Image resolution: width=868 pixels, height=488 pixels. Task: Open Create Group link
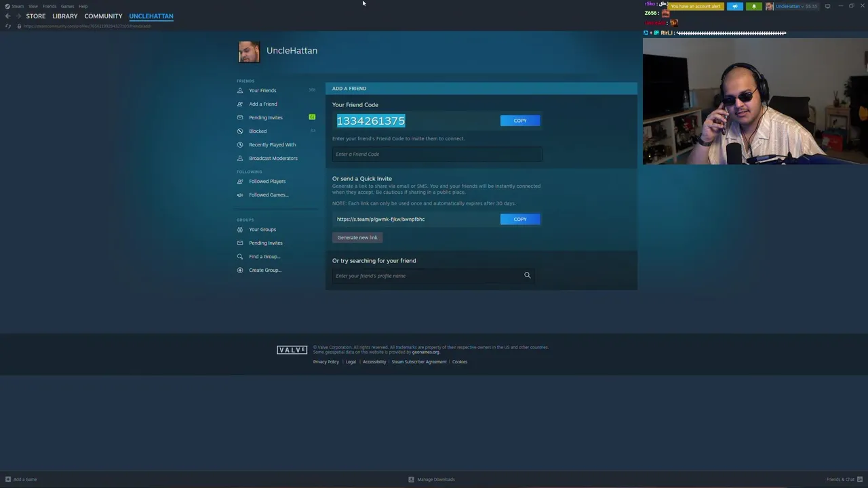pyautogui.click(x=265, y=270)
